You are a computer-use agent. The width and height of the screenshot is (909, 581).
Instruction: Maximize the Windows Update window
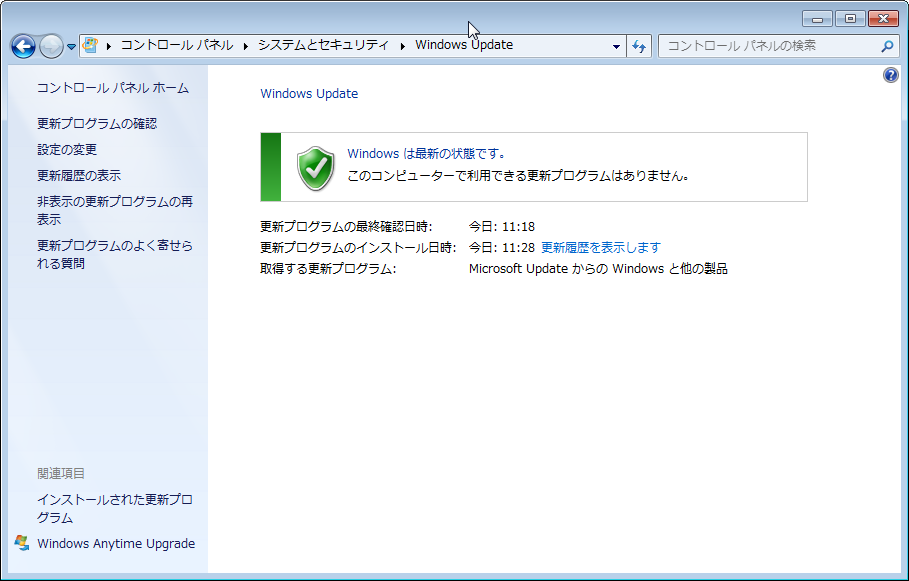(850, 19)
